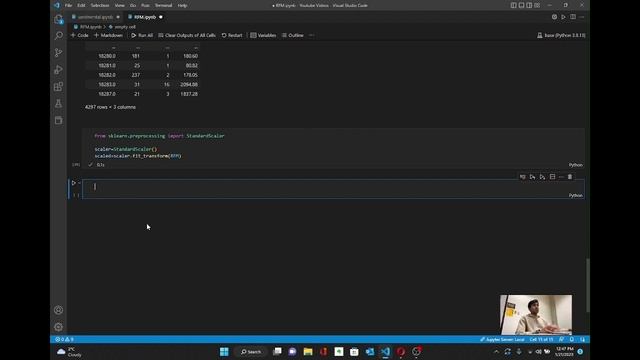Change the empty cell's Python language mode
Screen dimensions: 640x360
pos(576,196)
